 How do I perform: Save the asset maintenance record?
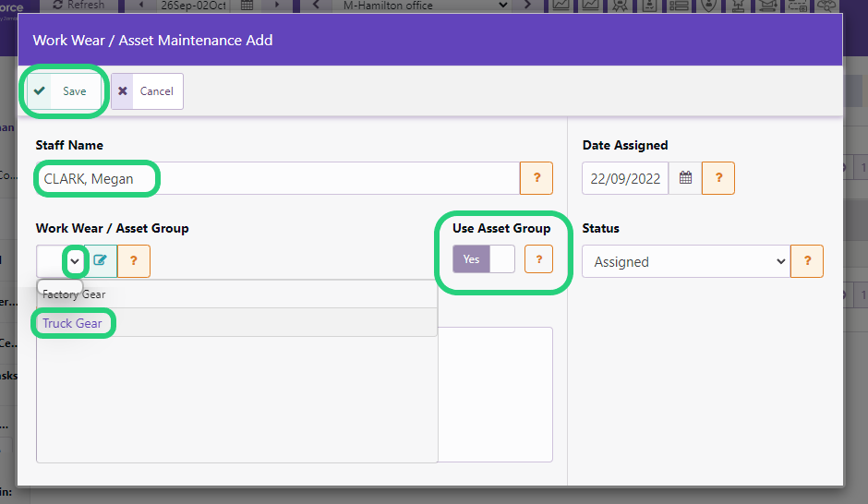point(65,91)
